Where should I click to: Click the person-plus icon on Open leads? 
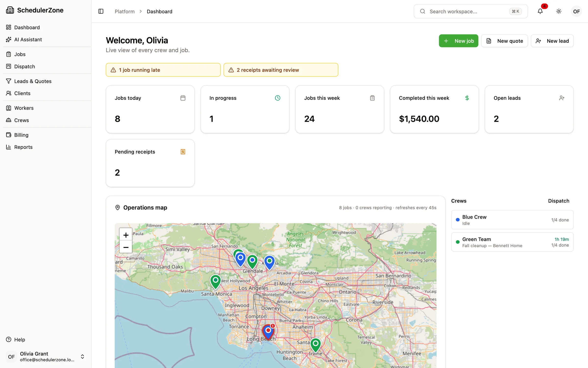click(x=562, y=98)
